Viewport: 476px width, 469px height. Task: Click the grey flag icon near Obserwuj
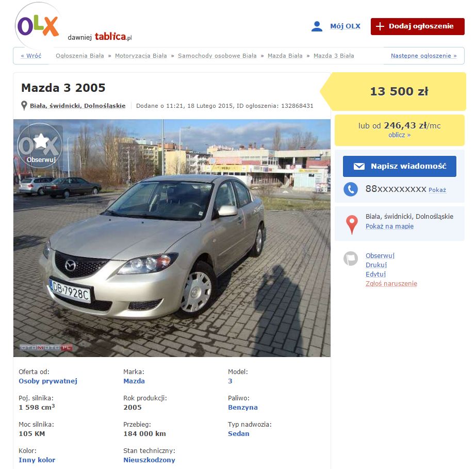click(x=351, y=258)
